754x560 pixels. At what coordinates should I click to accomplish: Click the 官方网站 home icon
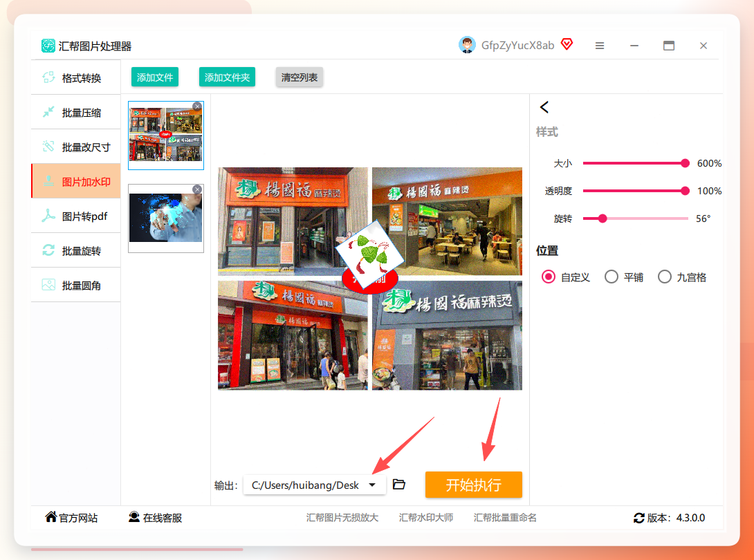(x=51, y=516)
